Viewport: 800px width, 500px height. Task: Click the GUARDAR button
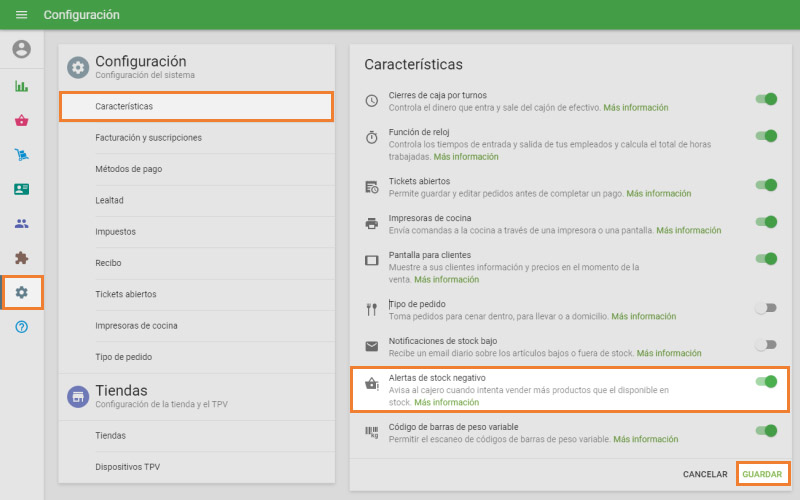pyautogui.click(x=762, y=473)
